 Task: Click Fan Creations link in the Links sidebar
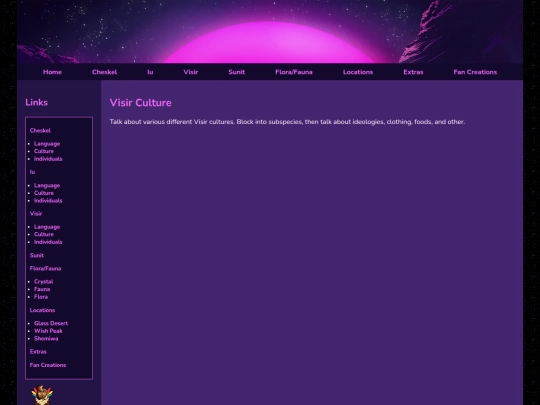click(48, 365)
